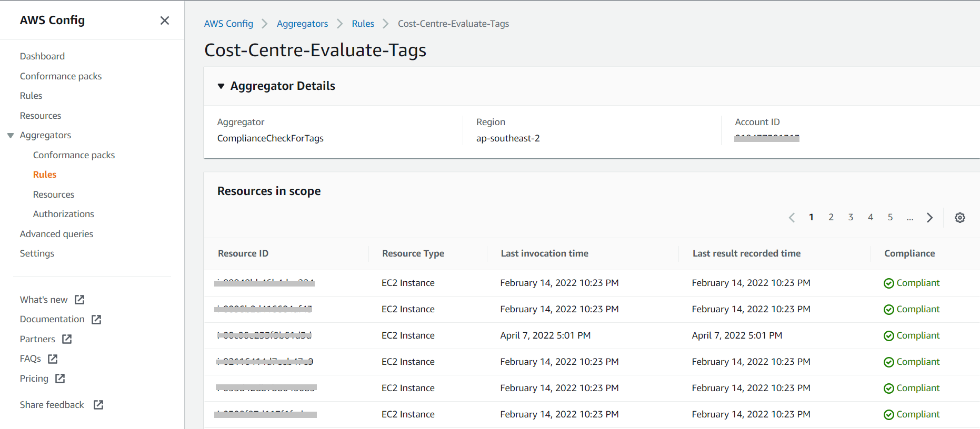The image size is (980, 429).
Task: Close the AWS Config side navigation panel
Action: 165,21
